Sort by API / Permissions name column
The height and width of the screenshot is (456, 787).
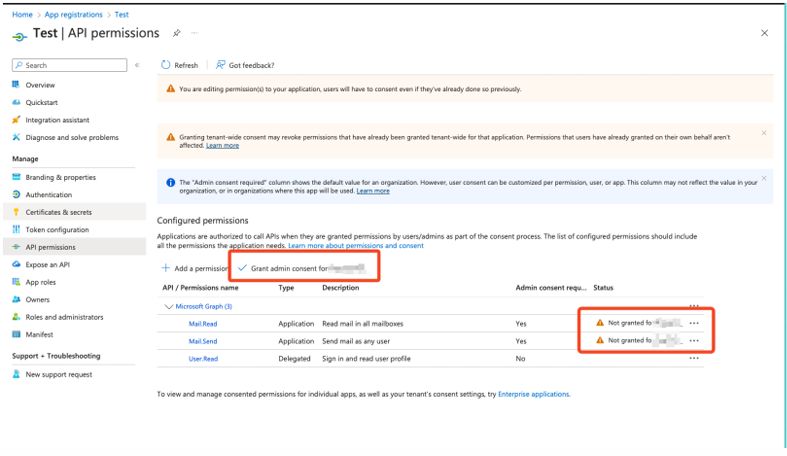pos(200,287)
